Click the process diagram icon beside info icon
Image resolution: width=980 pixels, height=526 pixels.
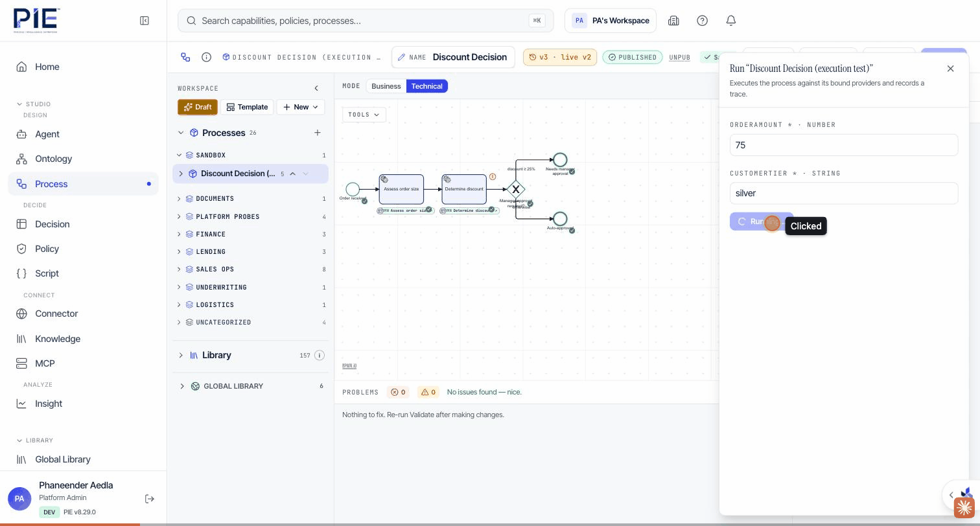click(x=185, y=57)
